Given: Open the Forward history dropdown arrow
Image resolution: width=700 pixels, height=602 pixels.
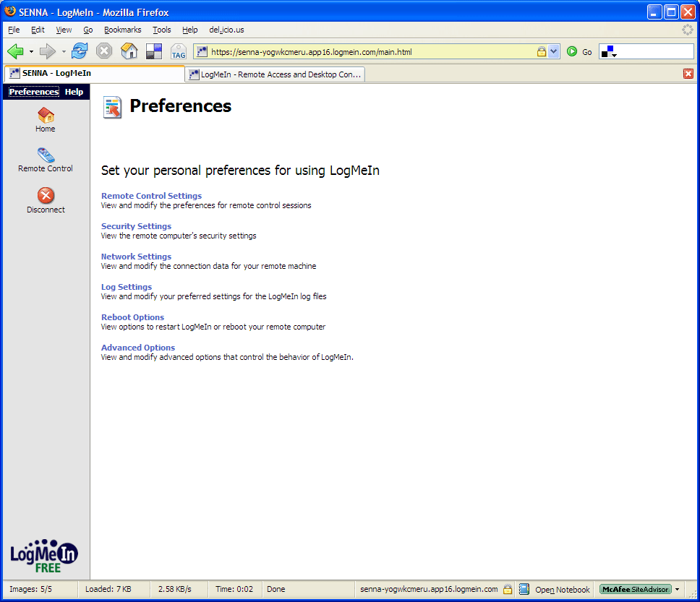Looking at the screenshot, I should pos(64,52).
